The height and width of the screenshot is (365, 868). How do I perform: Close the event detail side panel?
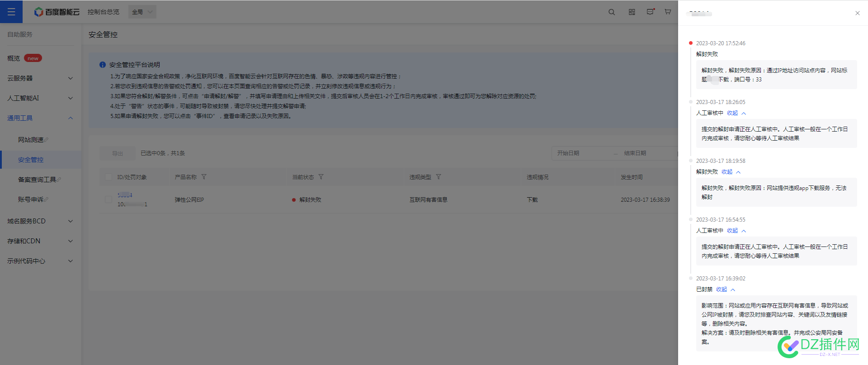coord(858,13)
